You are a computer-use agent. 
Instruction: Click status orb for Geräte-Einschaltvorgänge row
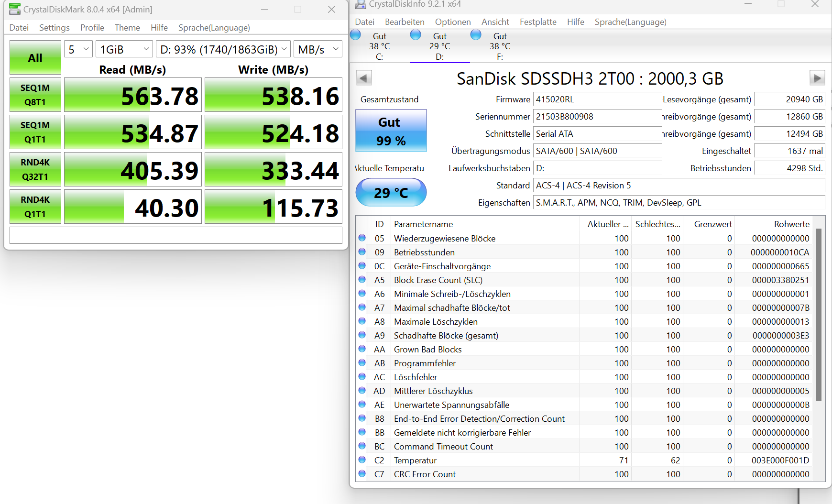tap(362, 265)
